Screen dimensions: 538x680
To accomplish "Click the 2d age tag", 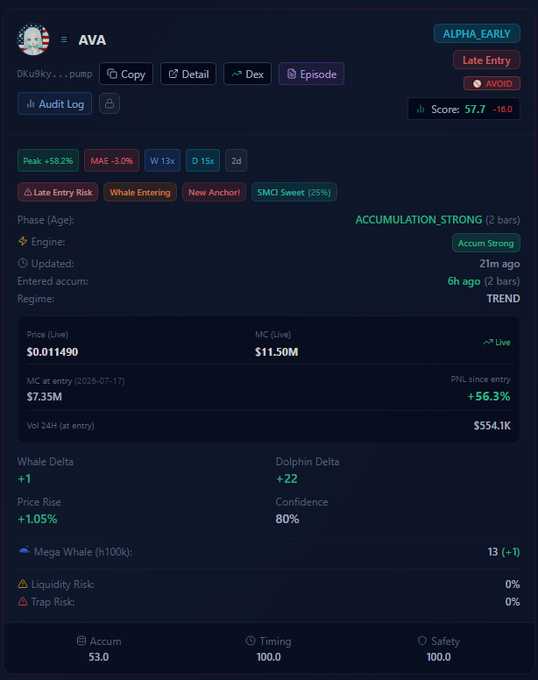I will point(236,160).
